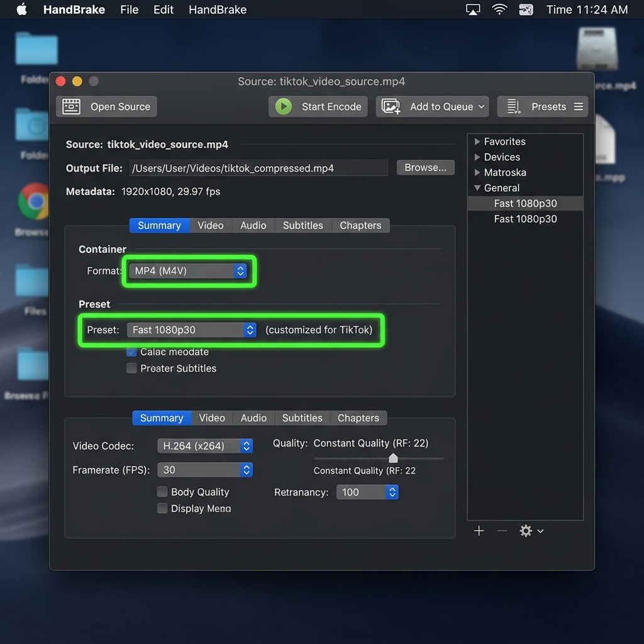Click the Presets list icon
Viewport: 644px width, 644px height.
(x=513, y=106)
